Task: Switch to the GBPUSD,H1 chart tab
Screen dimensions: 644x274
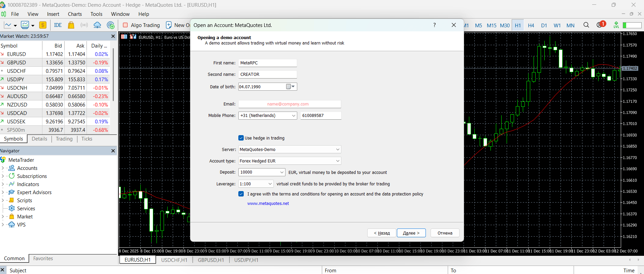Action: coord(211,260)
